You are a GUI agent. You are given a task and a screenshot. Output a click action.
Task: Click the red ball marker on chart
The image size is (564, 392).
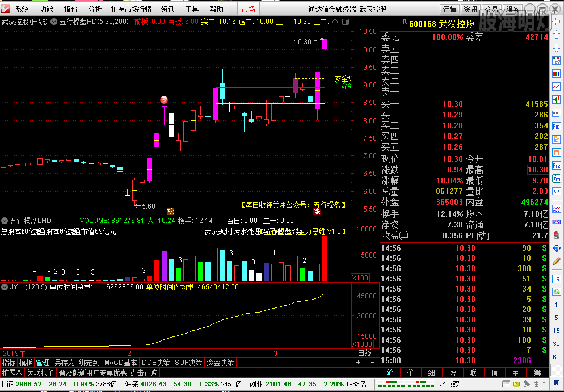pos(163,100)
